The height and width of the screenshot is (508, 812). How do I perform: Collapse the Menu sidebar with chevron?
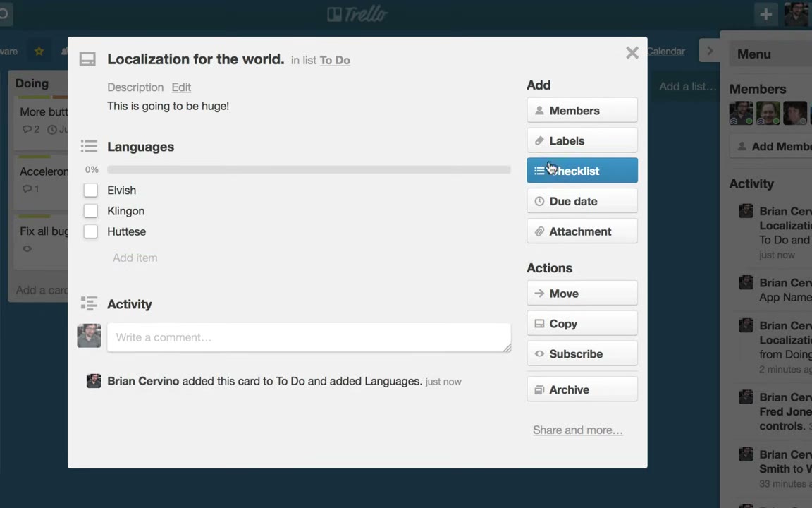pos(710,51)
